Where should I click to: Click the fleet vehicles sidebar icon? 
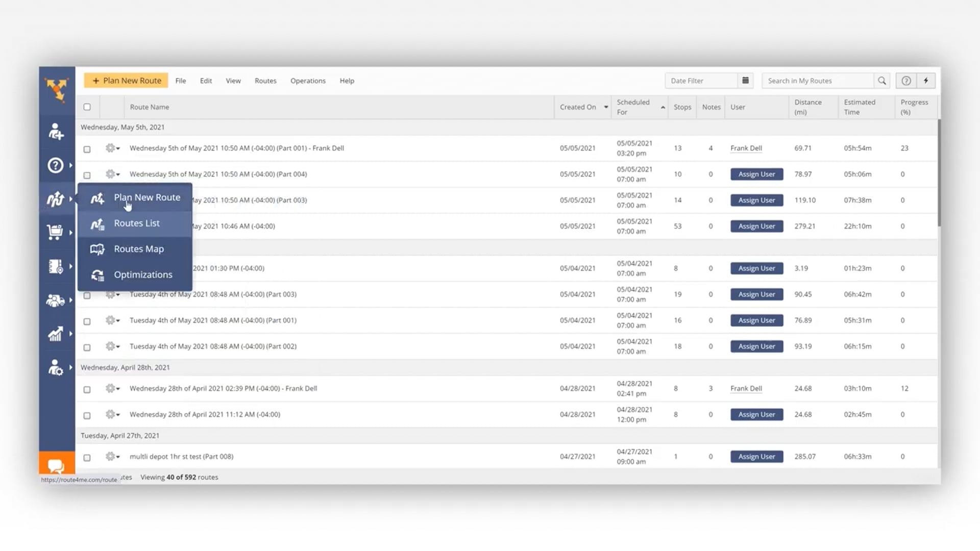[x=55, y=300]
